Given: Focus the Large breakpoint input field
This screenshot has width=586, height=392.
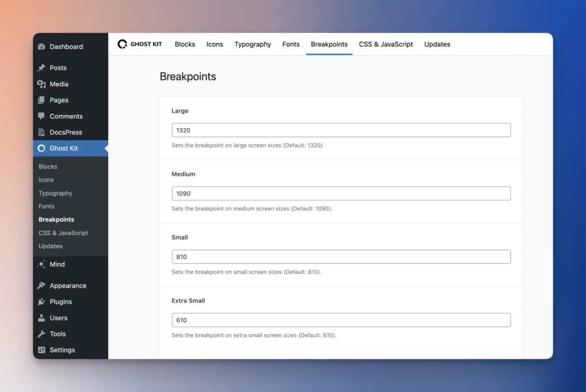Looking at the screenshot, I should tap(341, 130).
